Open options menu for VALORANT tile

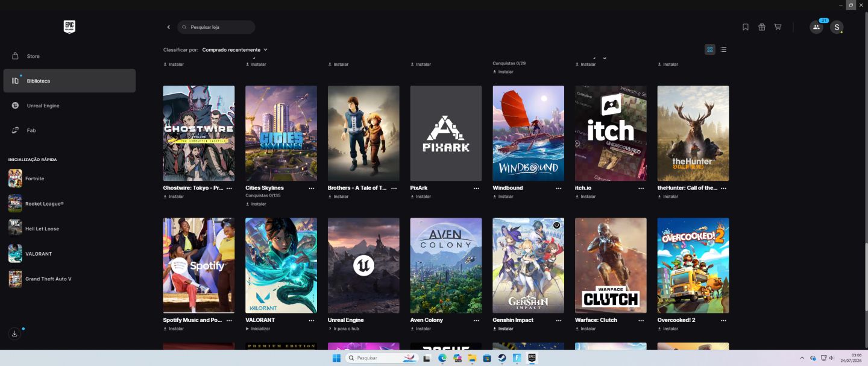[x=312, y=320]
